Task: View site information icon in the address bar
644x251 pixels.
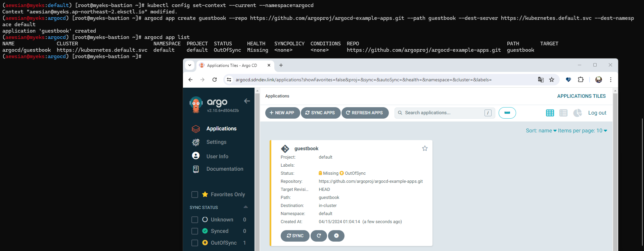Action: pos(229,80)
